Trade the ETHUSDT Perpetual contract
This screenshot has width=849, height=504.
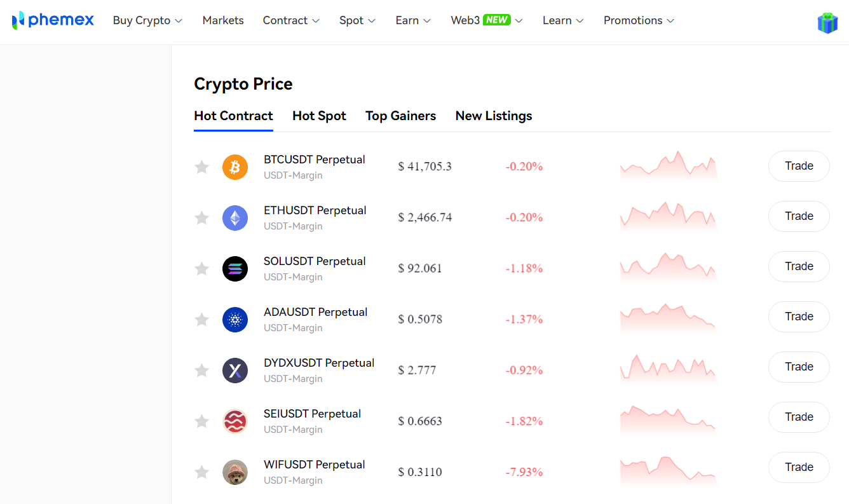[x=799, y=216]
